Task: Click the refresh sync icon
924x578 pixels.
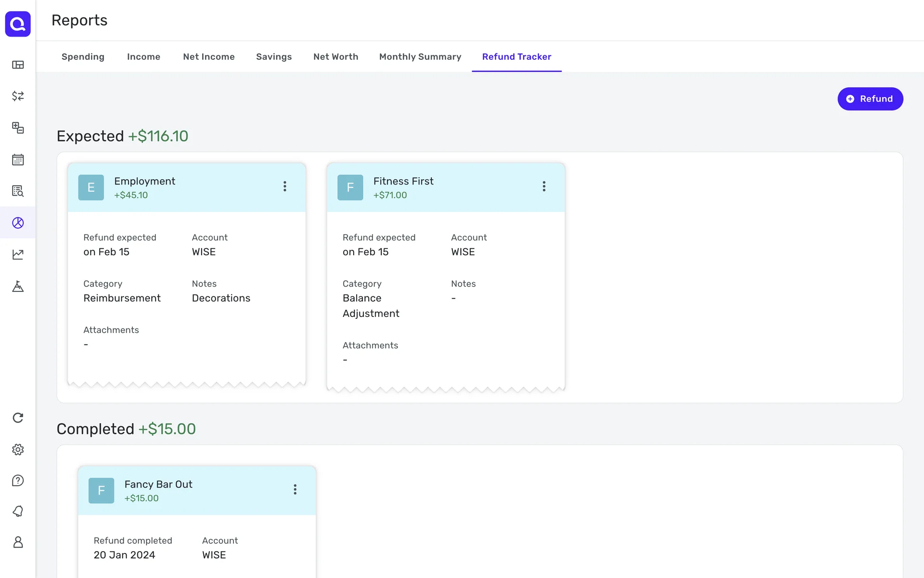Action: tap(18, 418)
